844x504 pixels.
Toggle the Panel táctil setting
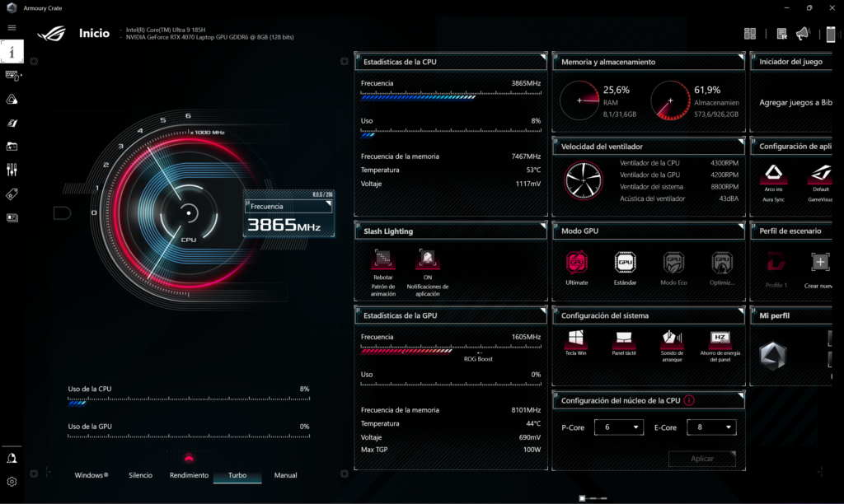tap(624, 338)
